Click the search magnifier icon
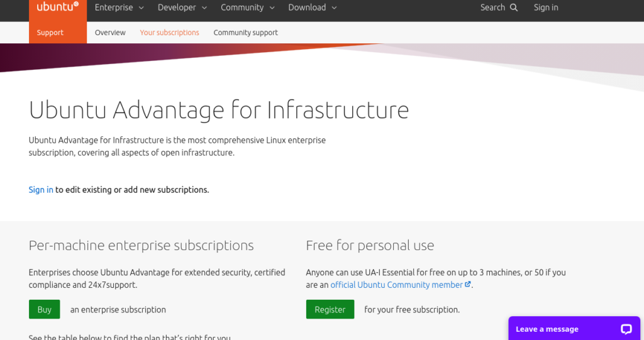Image resolution: width=644 pixels, height=340 pixels. 514,8
